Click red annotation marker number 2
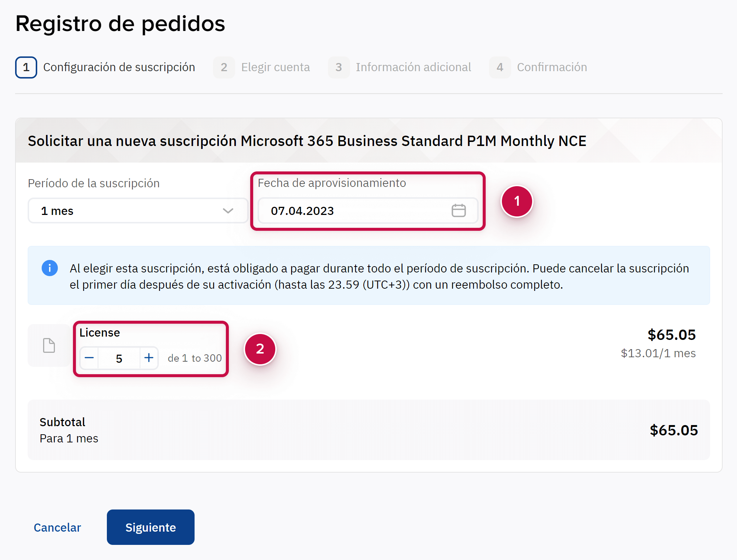Screen dimensions: 737x560 tap(260, 349)
